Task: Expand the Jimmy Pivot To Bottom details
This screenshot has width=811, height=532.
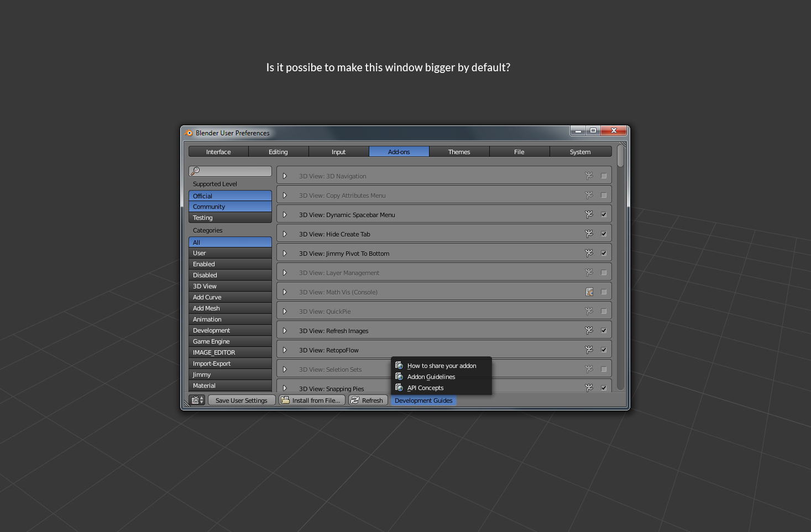Action: pyautogui.click(x=285, y=253)
